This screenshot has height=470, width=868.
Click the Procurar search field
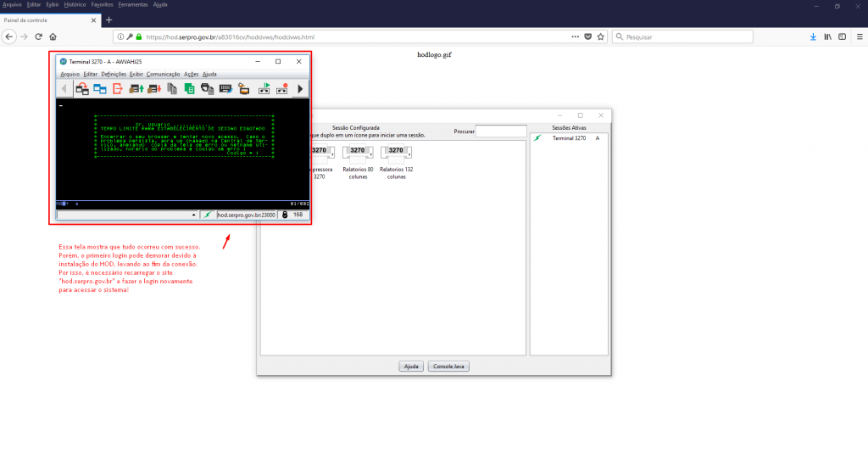501,131
